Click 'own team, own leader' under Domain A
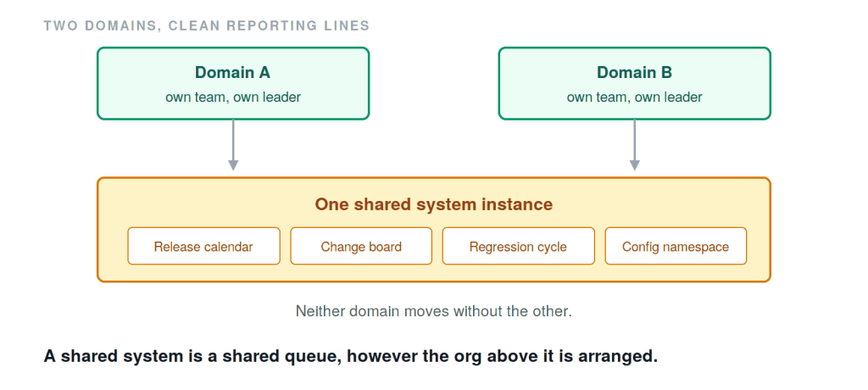 [x=233, y=97]
